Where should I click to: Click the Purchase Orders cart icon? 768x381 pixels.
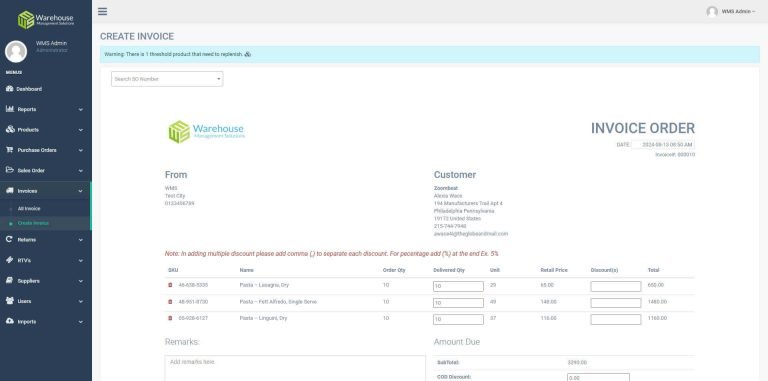[9, 150]
